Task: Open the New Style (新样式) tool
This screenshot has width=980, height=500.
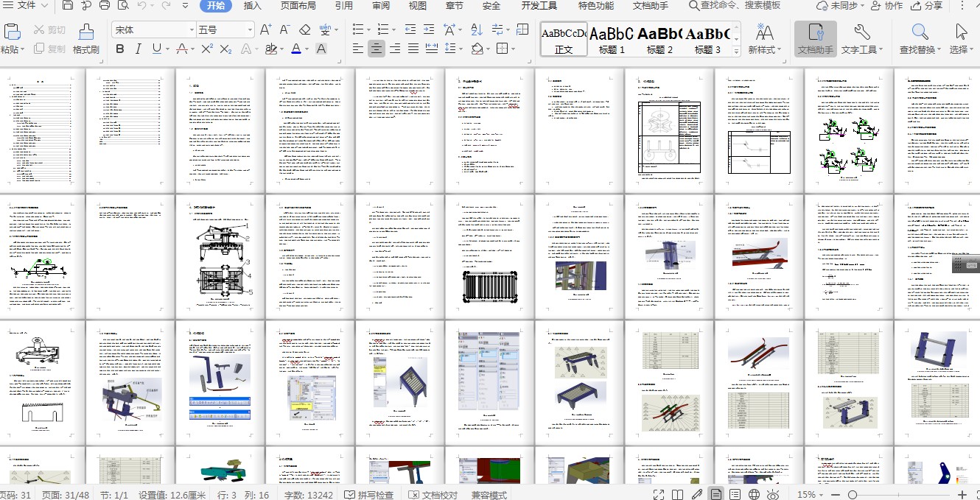Action: (764, 39)
